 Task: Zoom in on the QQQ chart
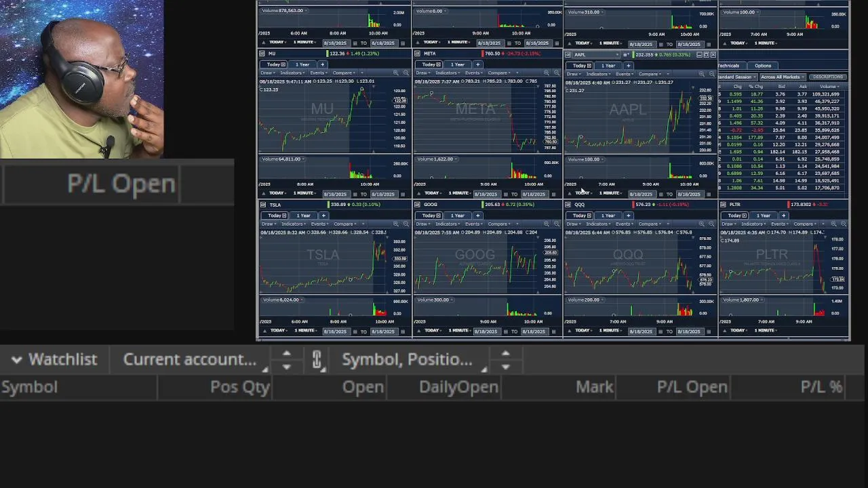click(701, 224)
